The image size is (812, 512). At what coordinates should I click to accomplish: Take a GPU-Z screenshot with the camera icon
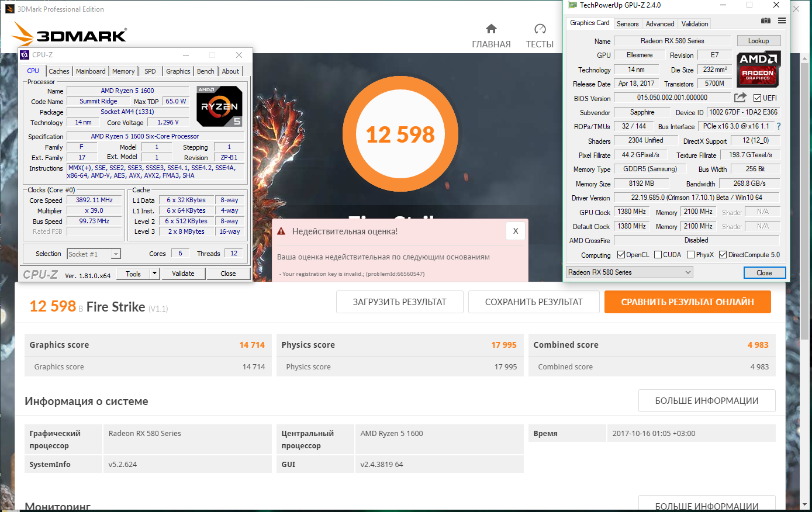(765, 20)
